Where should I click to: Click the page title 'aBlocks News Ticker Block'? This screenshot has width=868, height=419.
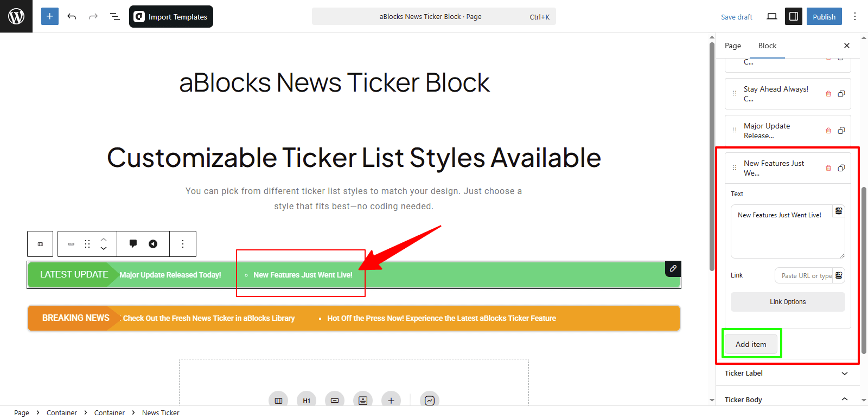(334, 83)
